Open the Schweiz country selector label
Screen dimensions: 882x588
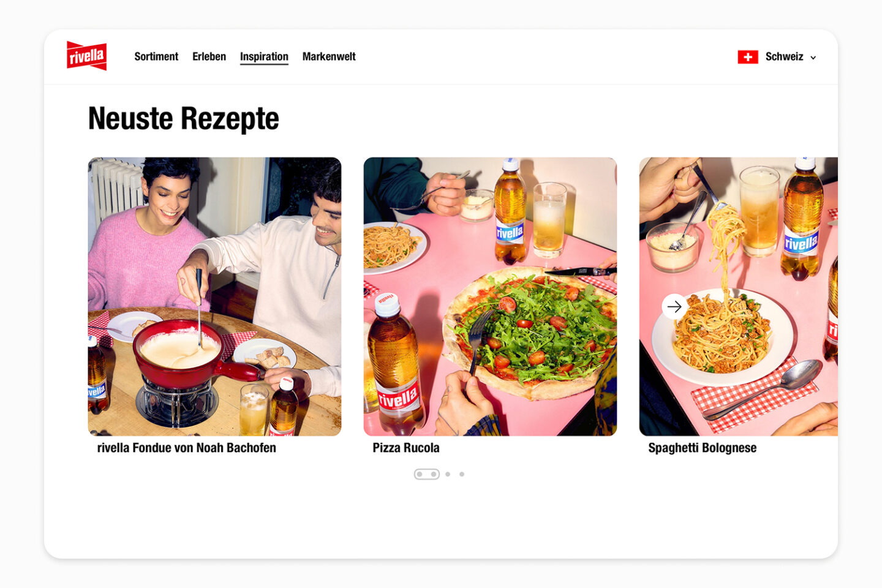[x=784, y=56]
